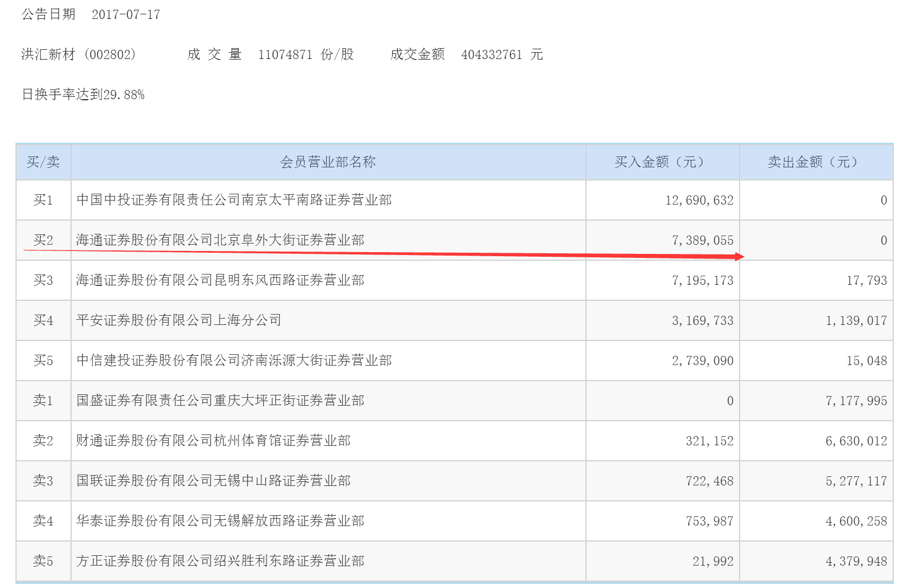
Task: Select the 卖1 row label
Action: (43, 401)
